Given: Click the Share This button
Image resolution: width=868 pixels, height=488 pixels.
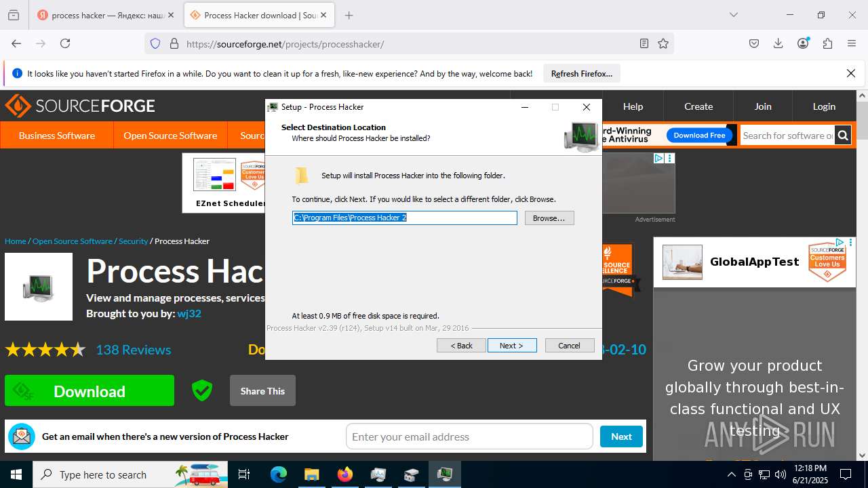Looking at the screenshot, I should 262,390.
